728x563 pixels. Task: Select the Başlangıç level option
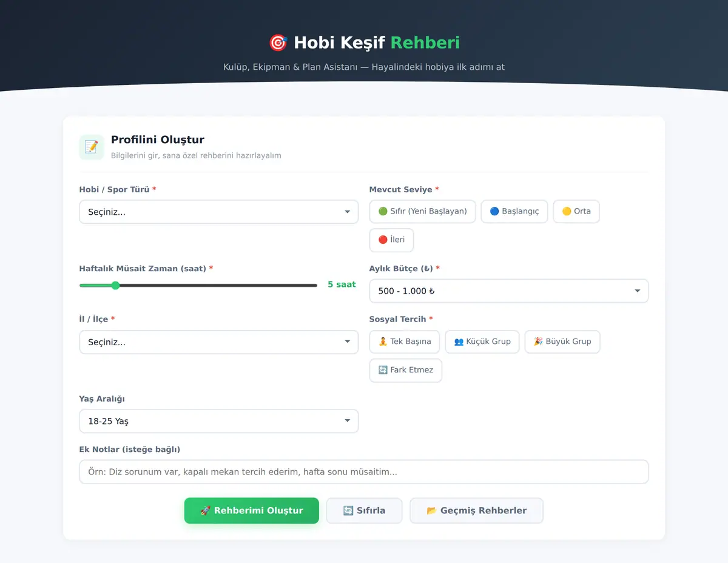[x=514, y=212]
